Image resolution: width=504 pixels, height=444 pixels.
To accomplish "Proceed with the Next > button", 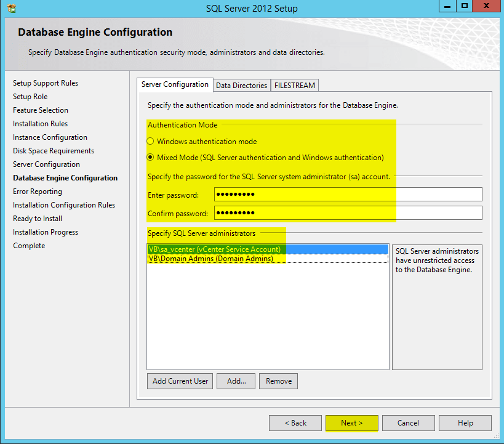I will point(351,423).
